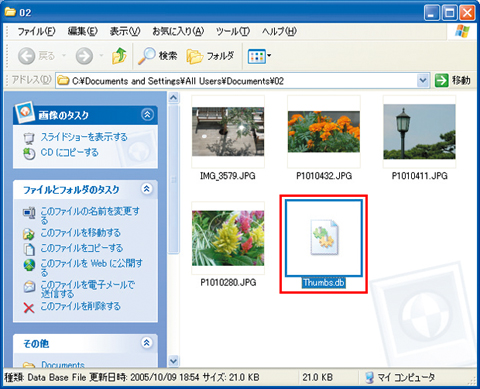The image size is (480, 389).
Task: Click the P1010280.JPG file name
Action: [228, 282]
